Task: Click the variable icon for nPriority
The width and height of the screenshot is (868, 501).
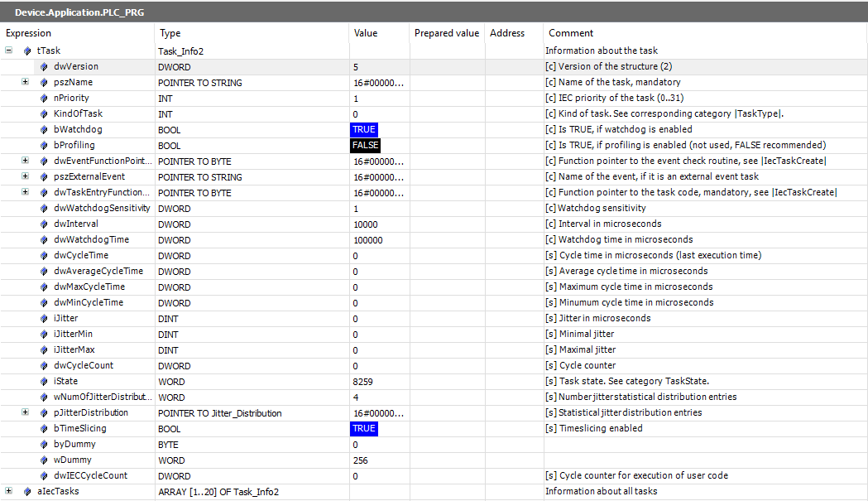Action: 45,98
